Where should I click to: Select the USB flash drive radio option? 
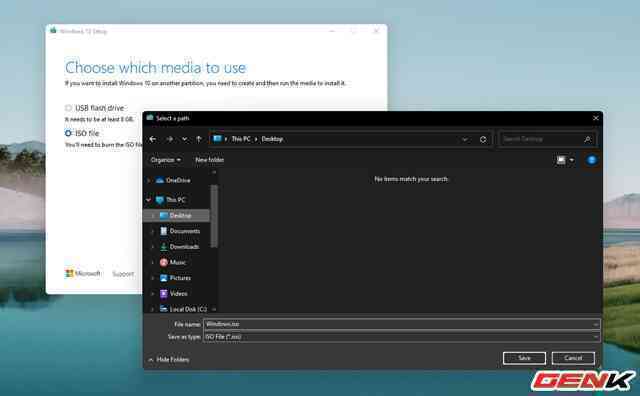click(68, 108)
